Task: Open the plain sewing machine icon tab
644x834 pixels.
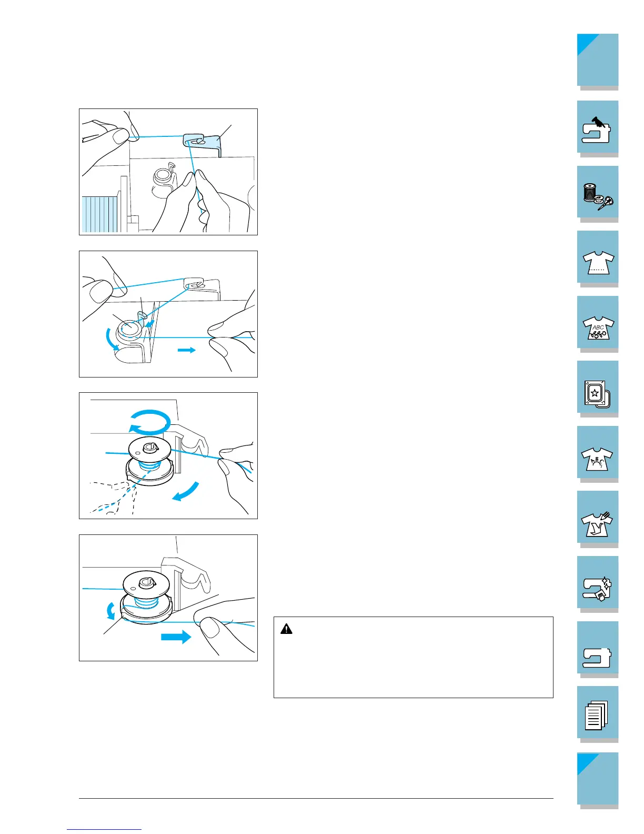Action: (x=598, y=648)
